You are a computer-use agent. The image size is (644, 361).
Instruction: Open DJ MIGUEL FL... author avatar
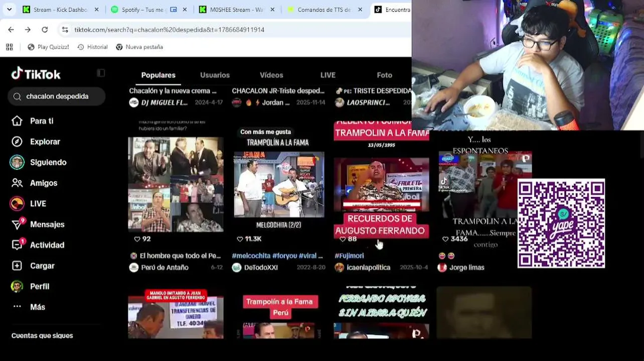point(134,102)
